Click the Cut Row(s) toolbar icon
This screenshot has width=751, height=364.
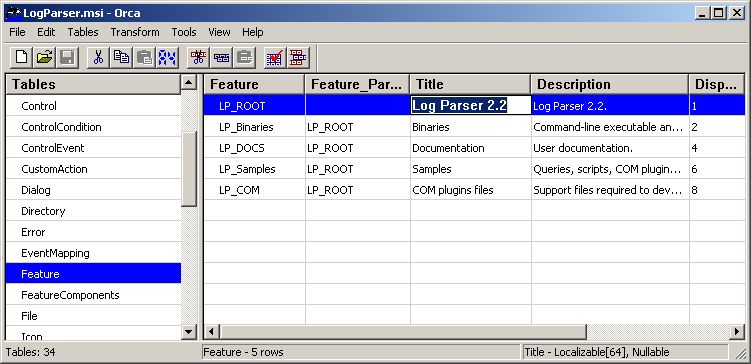(198, 58)
